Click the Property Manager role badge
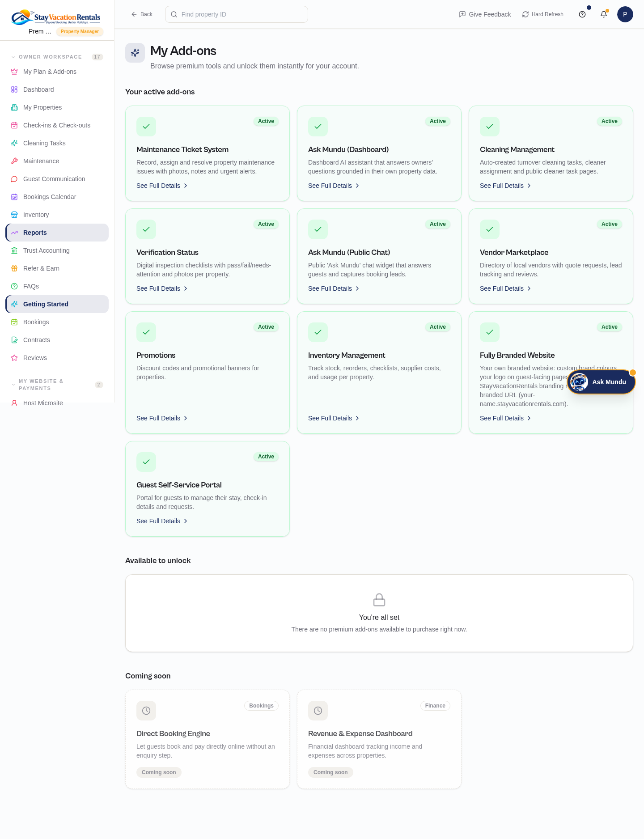644x839 pixels. point(80,31)
